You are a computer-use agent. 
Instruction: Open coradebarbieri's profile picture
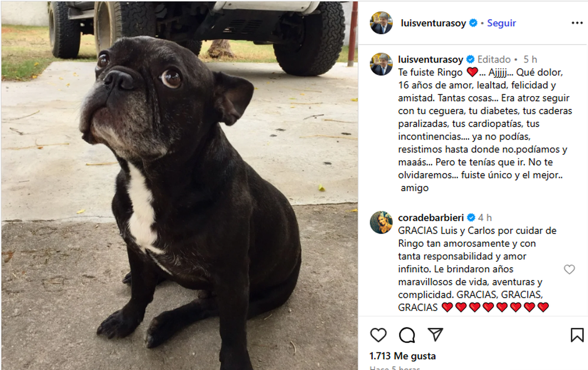coord(381,222)
